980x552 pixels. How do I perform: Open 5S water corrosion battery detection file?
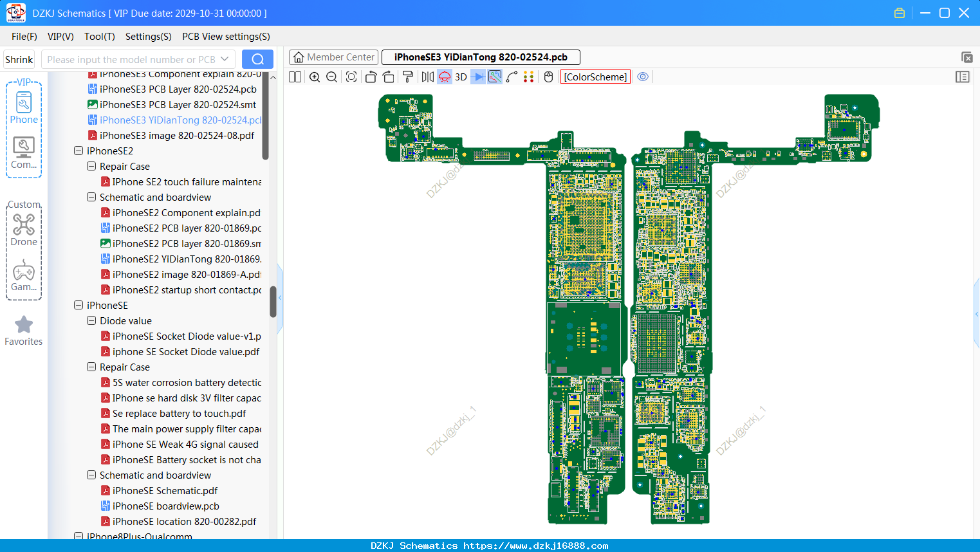(181, 382)
